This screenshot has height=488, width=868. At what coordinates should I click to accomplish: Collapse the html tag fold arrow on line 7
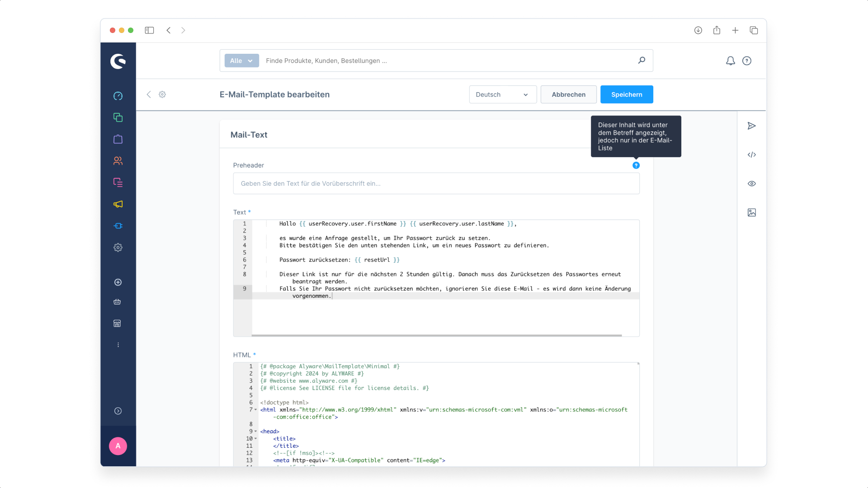pos(256,410)
